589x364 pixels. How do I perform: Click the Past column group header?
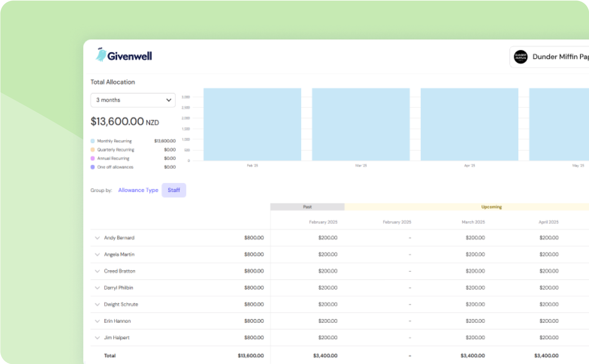pos(307,207)
